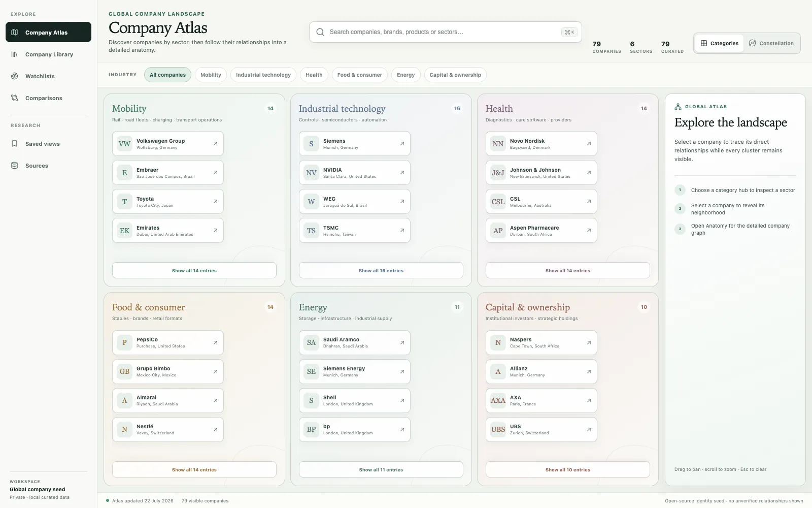Viewport: 812px width, 508px height.
Task: Open the Nestlé company card
Action: (x=168, y=429)
